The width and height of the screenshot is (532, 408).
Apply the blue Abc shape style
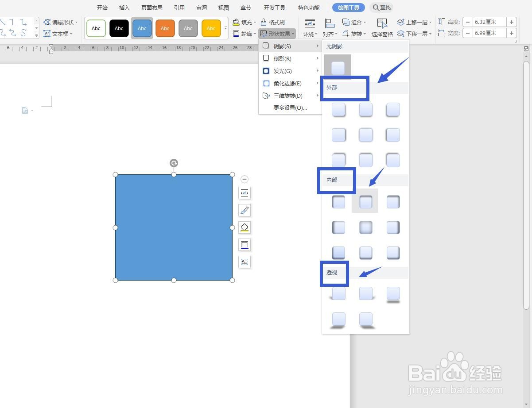(x=142, y=28)
